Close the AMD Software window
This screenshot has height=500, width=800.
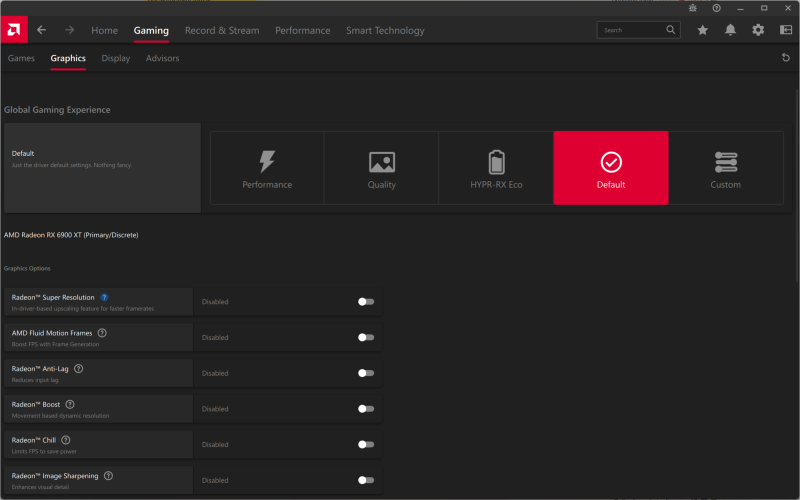coord(788,8)
